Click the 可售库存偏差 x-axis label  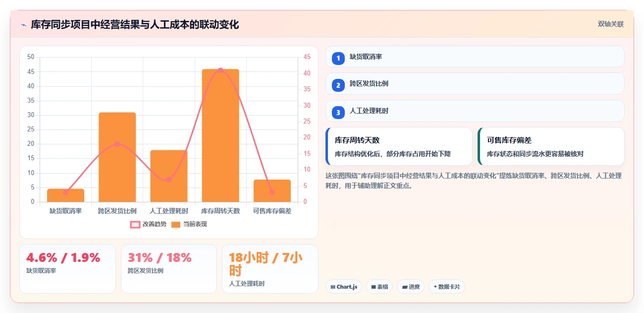(272, 211)
